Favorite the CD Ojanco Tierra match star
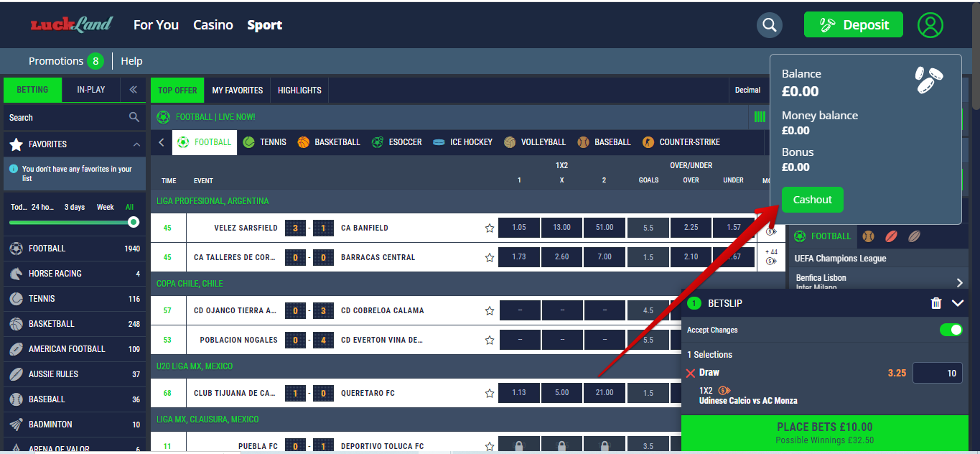The height and width of the screenshot is (454, 980). point(490,310)
